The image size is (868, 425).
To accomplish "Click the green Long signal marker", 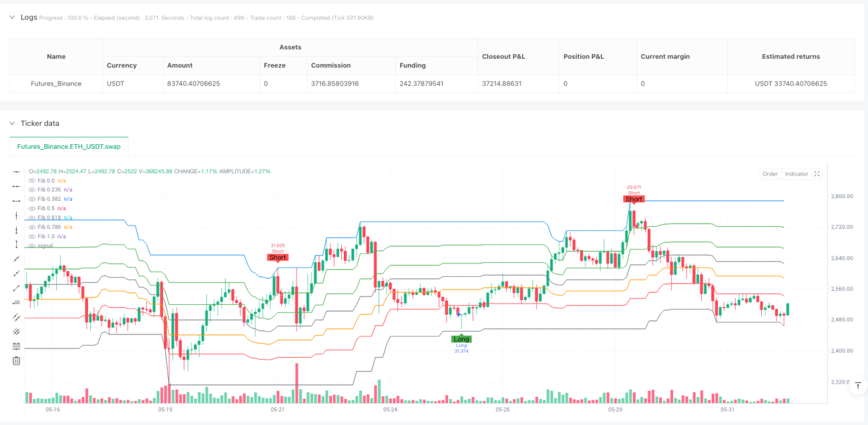I will coord(461,339).
